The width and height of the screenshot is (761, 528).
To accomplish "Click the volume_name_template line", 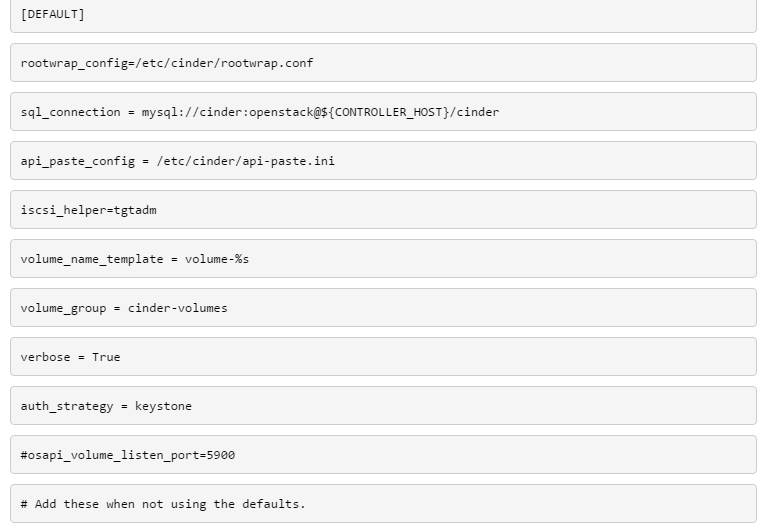I will coord(383,259).
